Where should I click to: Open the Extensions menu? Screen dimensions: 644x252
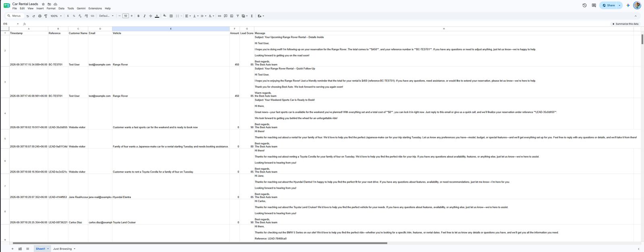[95, 8]
